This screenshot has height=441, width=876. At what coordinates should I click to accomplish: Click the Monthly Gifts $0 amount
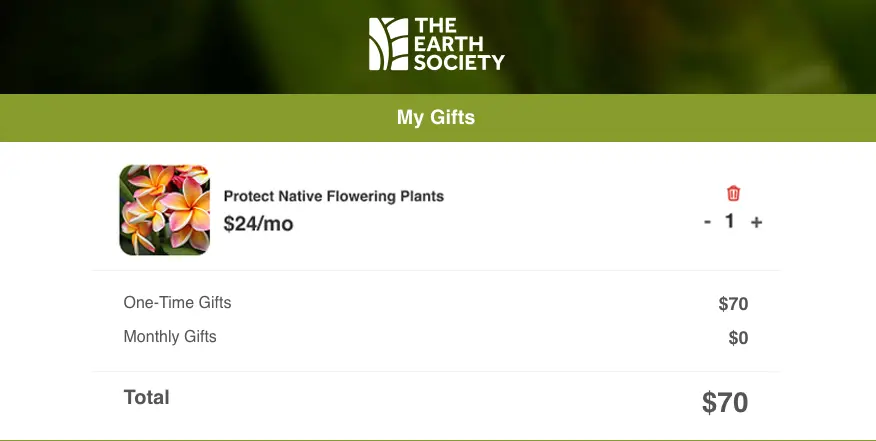tap(738, 338)
